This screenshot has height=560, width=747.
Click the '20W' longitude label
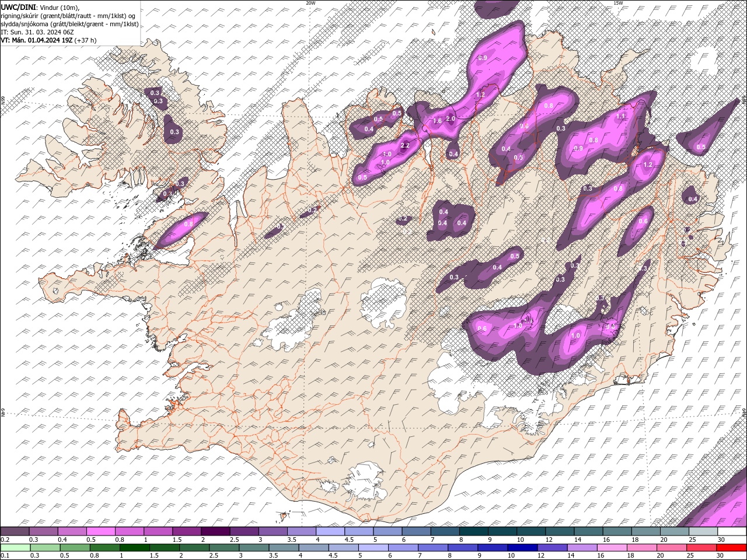[x=310, y=3]
